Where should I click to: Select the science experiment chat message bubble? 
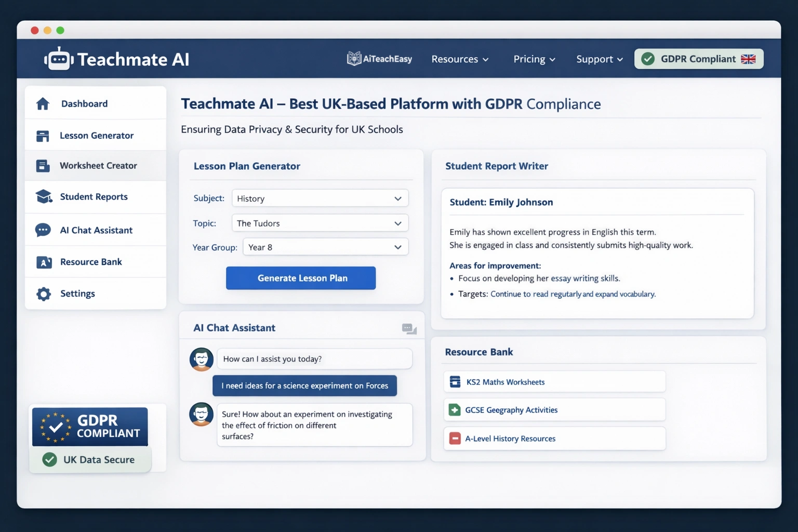(x=304, y=385)
